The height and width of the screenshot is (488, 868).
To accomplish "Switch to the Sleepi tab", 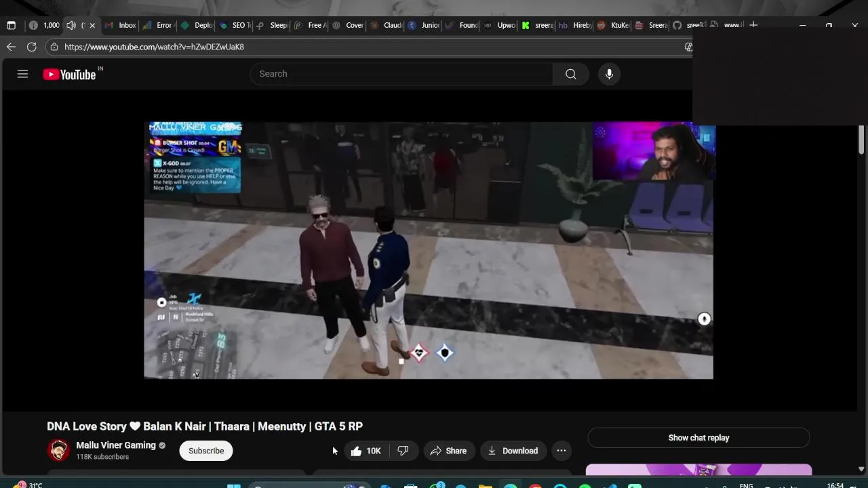I will click(x=273, y=25).
